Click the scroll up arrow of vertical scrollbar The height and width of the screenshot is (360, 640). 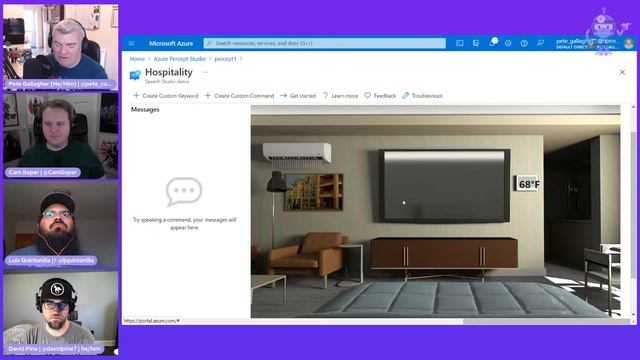click(633, 107)
